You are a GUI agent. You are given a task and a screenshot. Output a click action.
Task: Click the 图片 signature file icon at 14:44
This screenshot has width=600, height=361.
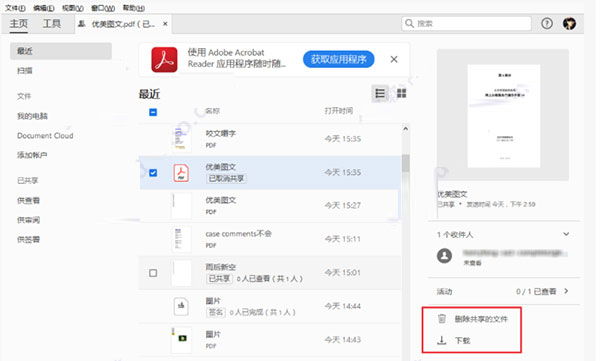tap(181, 306)
